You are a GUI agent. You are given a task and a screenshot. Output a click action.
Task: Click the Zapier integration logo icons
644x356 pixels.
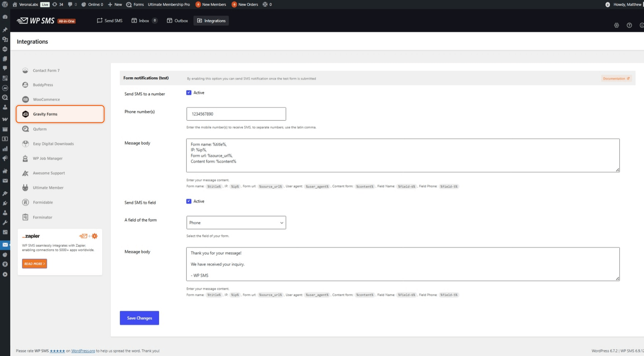coord(88,236)
